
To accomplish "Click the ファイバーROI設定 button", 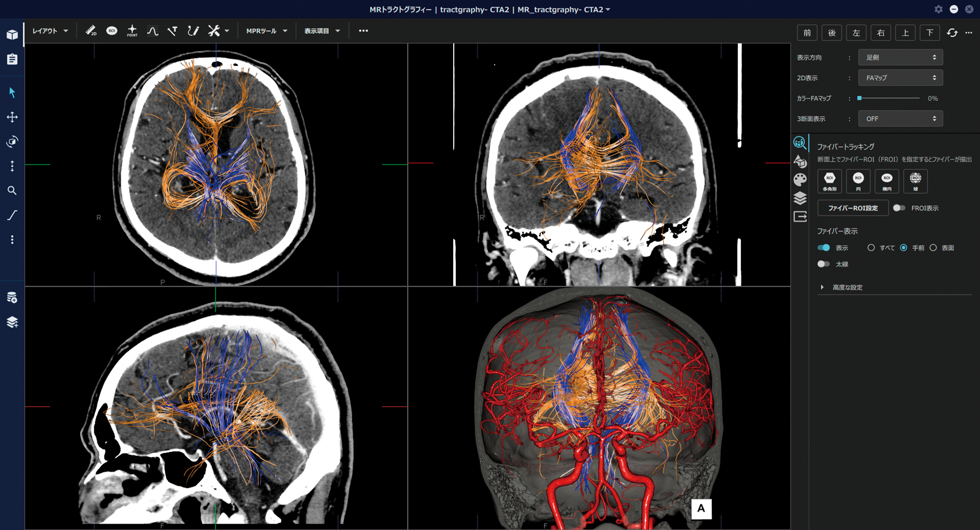I will (853, 208).
